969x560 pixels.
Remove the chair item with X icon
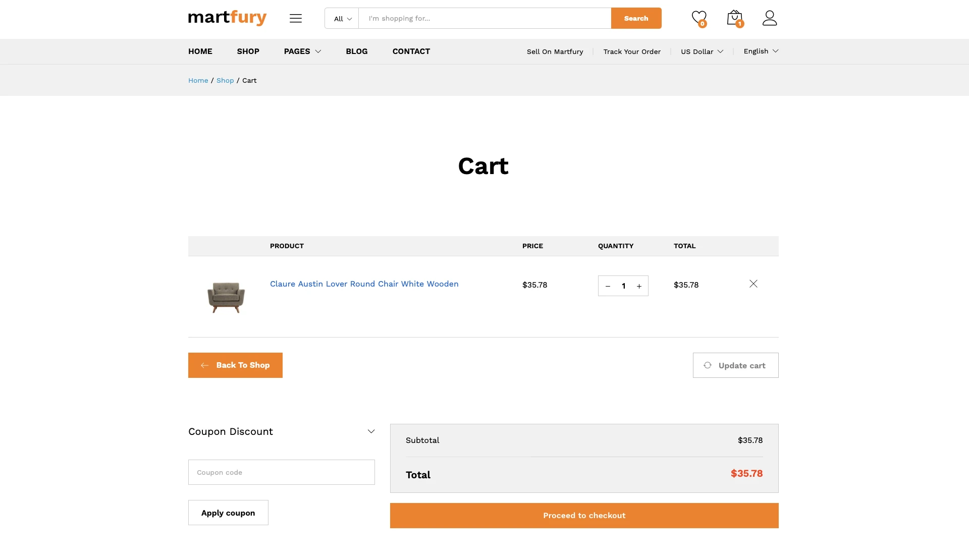point(753,284)
